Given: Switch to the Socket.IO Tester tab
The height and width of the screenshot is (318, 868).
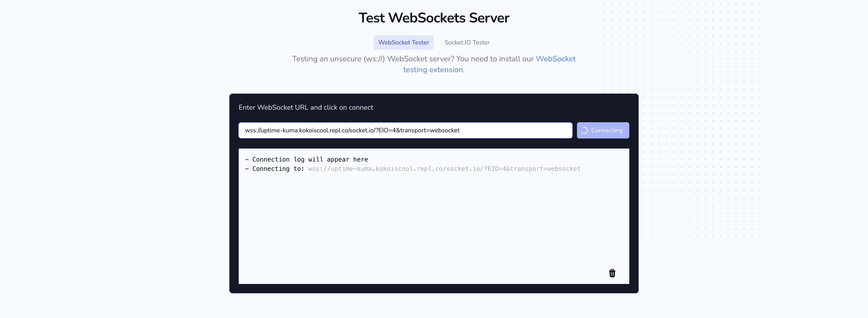Looking at the screenshot, I should [467, 42].
